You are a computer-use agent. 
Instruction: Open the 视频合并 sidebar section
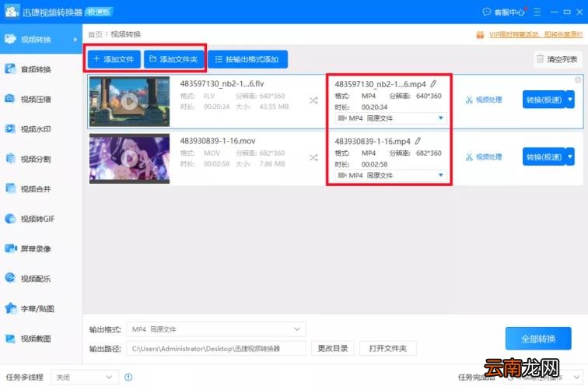coord(41,189)
